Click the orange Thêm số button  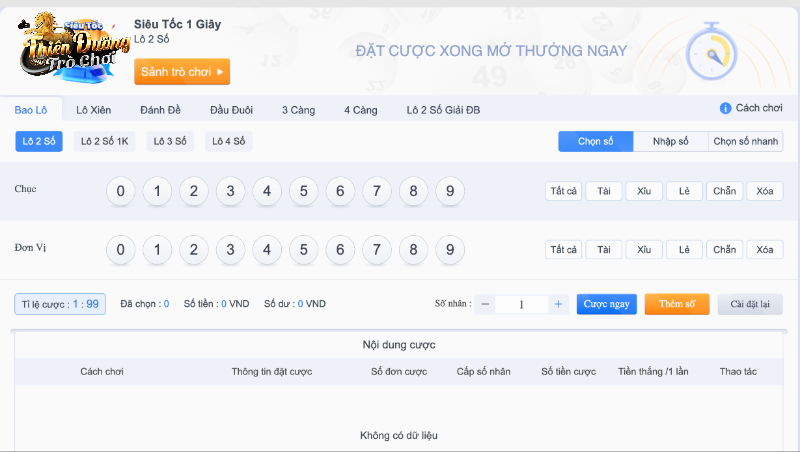[677, 304]
